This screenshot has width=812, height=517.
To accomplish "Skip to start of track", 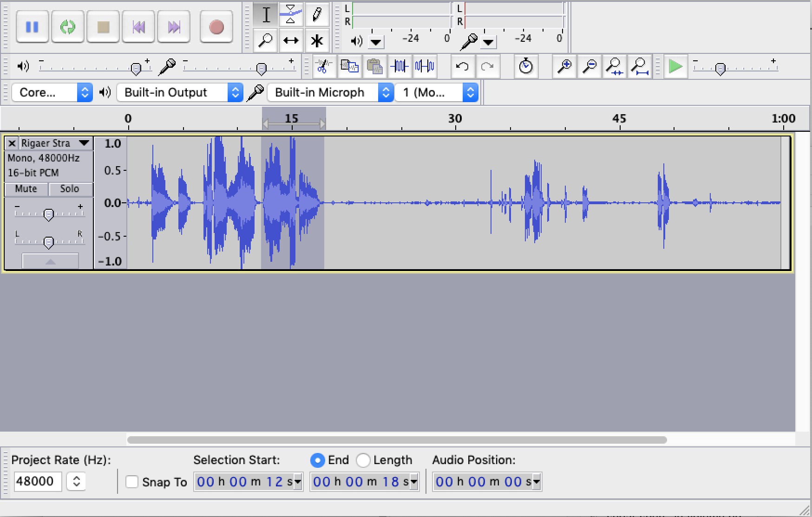I will (138, 27).
